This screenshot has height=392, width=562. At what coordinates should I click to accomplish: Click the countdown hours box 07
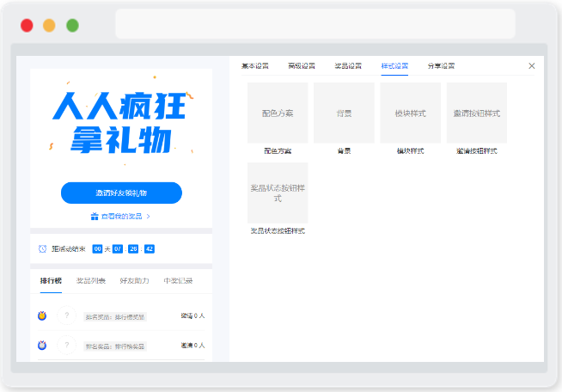tap(118, 249)
